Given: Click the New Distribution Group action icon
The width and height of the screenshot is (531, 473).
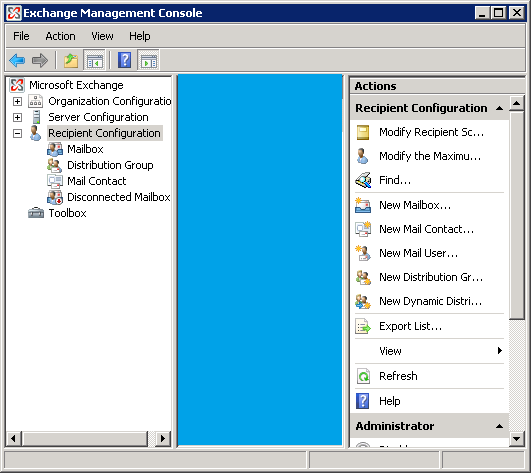Looking at the screenshot, I should pos(363,277).
